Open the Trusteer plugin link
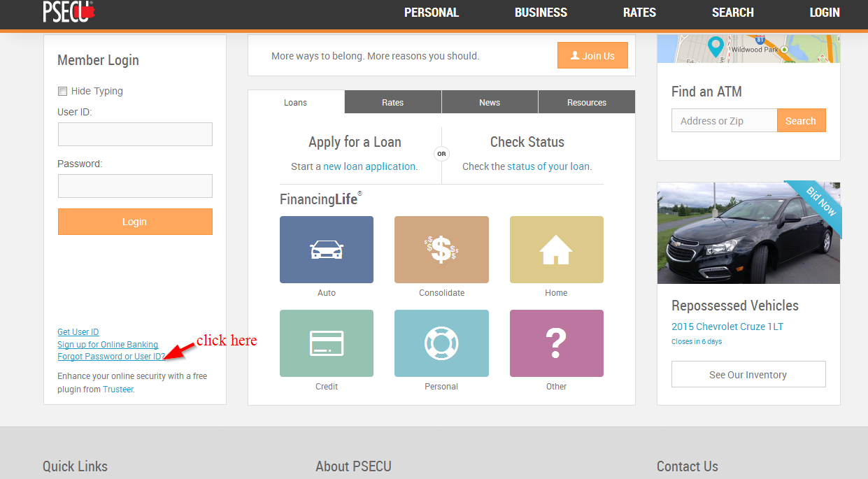The image size is (868, 479). (x=118, y=389)
